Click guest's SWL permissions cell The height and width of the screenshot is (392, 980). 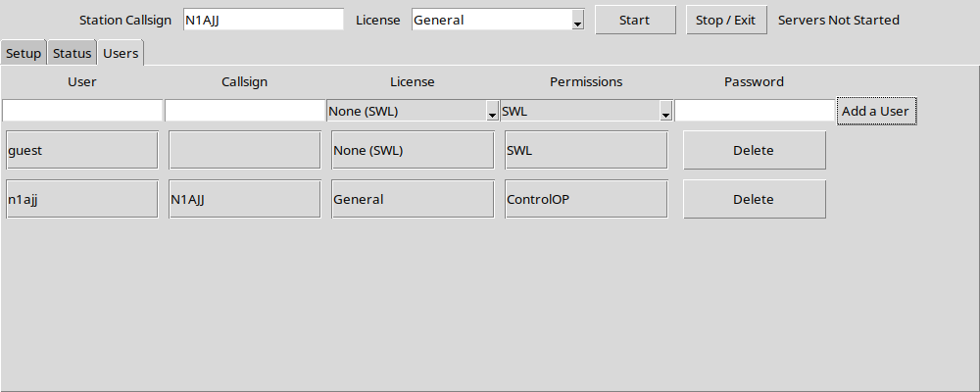click(586, 150)
